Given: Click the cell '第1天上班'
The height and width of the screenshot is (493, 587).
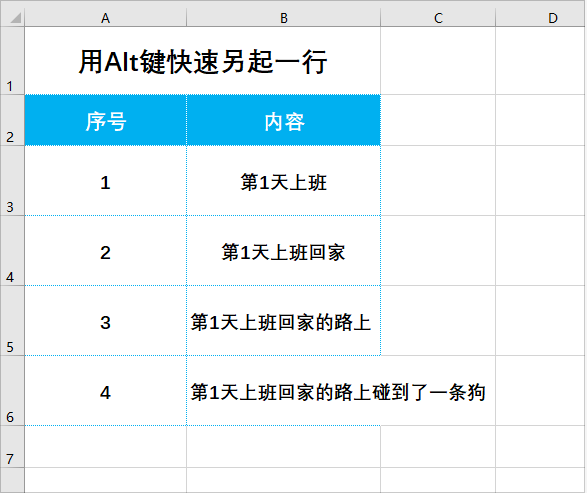Looking at the screenshot, I should (283, 180).
